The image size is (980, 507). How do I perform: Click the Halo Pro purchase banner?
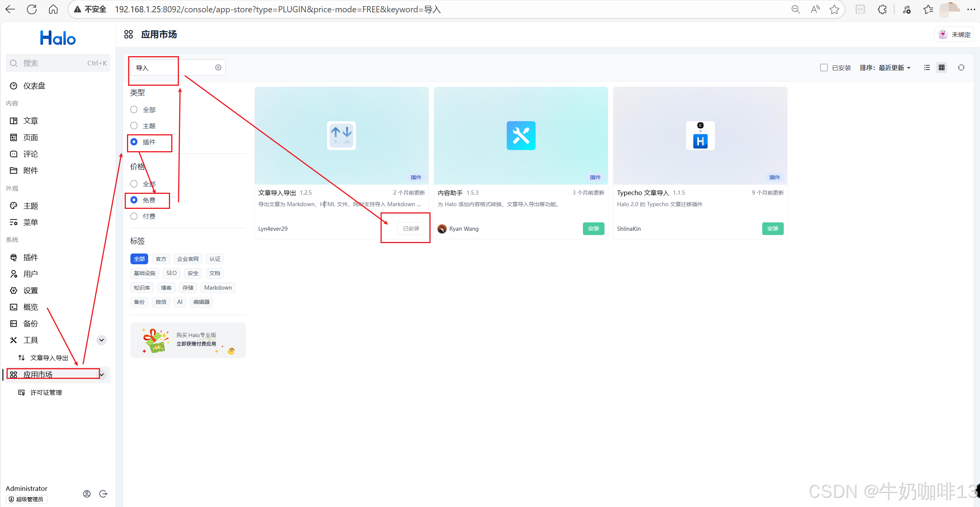[x=188, y=340]
